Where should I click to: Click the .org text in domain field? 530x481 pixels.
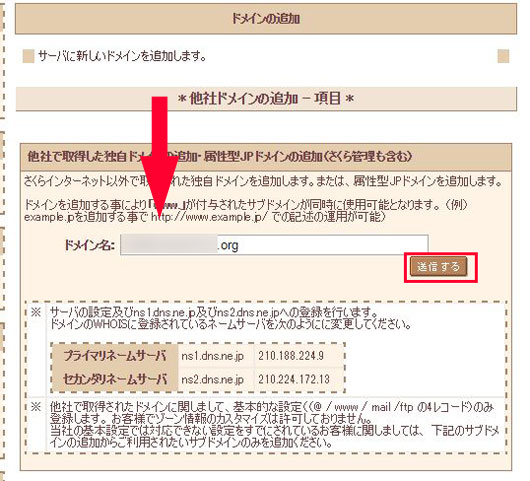(228, 245)
